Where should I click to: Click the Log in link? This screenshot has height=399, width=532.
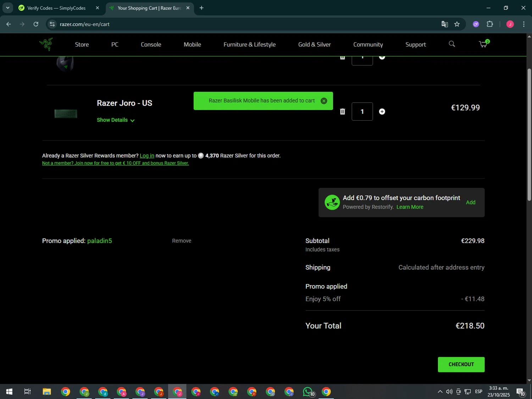147,156
